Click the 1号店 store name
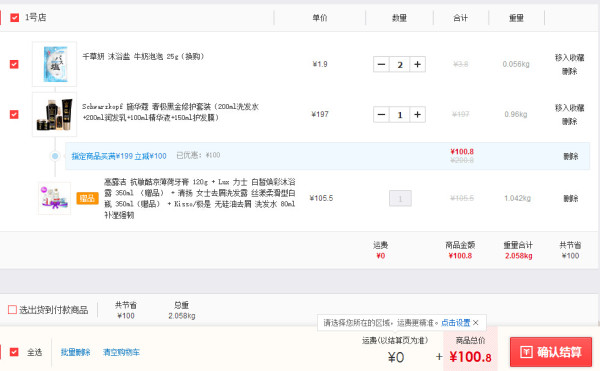This screenshot has width=600, height=371. (x=36, y=18)
